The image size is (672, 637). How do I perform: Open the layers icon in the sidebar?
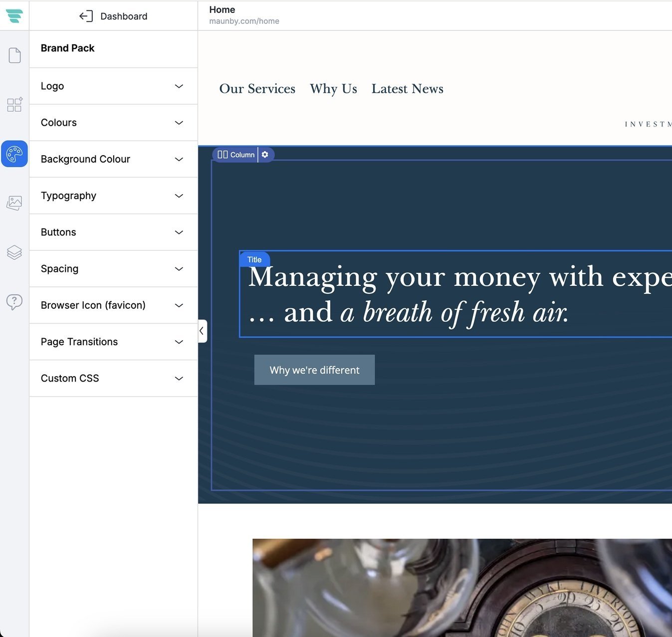(14, 252)
